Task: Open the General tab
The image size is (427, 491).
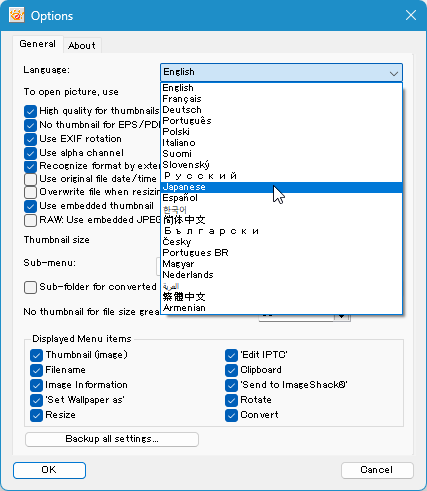Action: (x=38, y=44)
